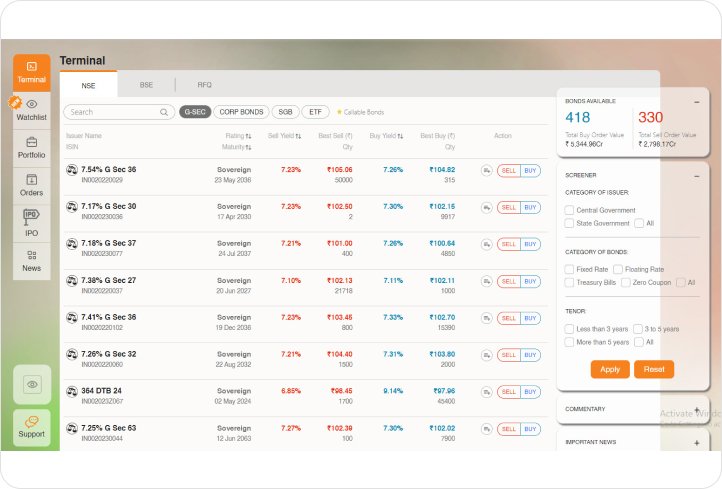
Task: Add 7.54% G Sec 36 to watchlist
Action: [x=486, y=171]
